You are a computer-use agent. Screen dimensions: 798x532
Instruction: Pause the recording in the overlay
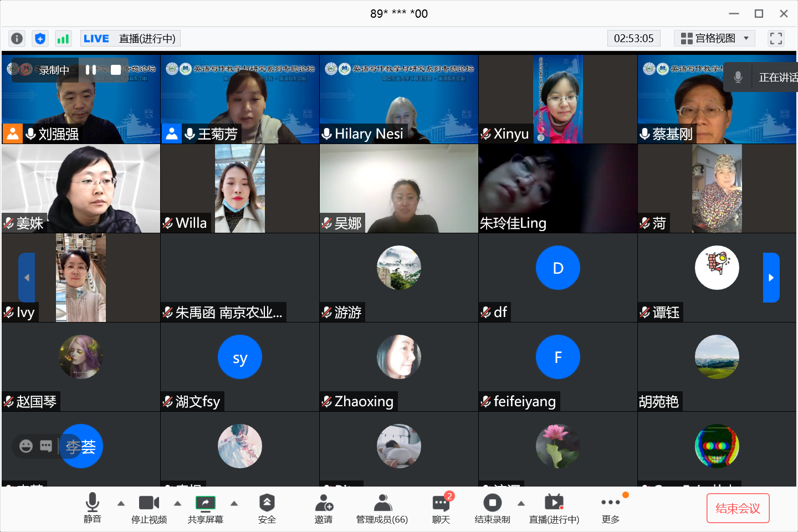coord(90,70)
